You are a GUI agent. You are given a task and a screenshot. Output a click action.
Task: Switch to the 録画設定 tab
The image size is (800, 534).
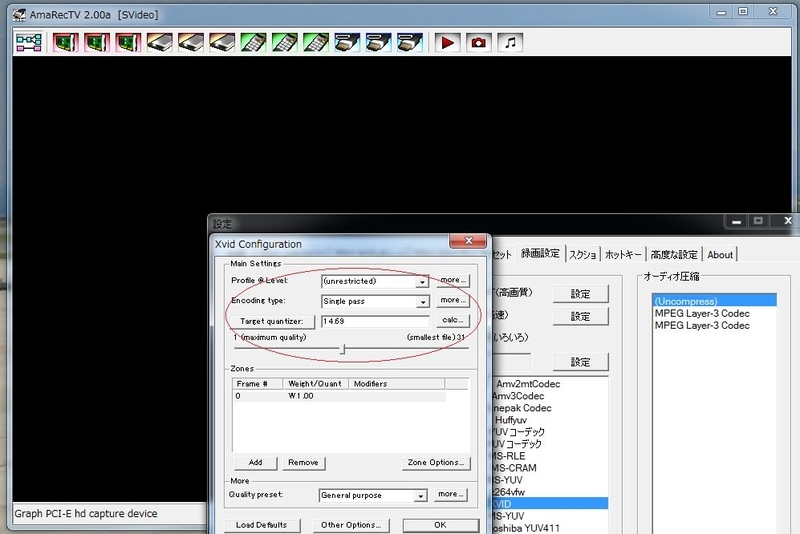tap(540, 253)
